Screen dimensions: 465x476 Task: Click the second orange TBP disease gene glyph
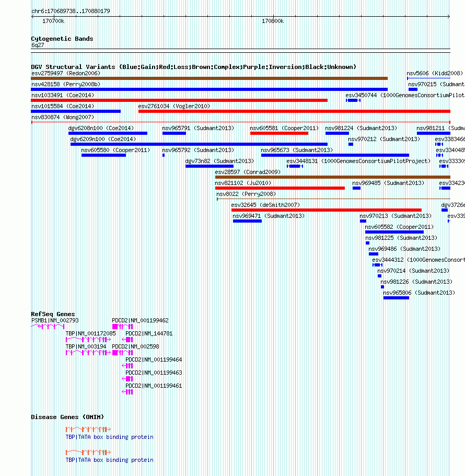88,452
